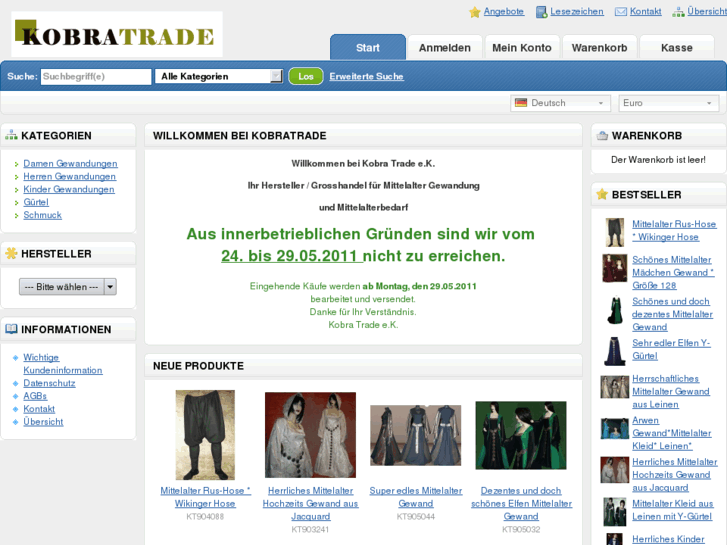Open Kinder Gewandungen category
This screenshot has height=545, width=727.
[x=69, y=189]
